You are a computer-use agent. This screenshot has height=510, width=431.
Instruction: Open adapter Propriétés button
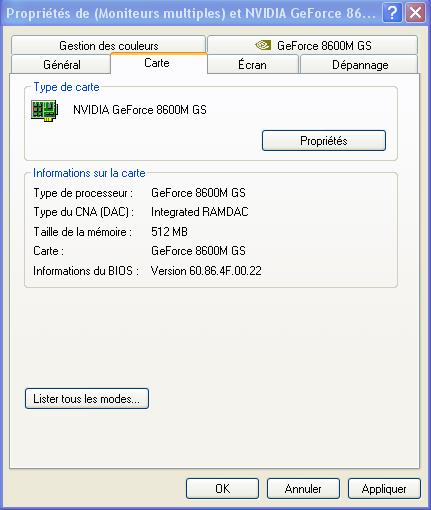(x=324, y=140)
